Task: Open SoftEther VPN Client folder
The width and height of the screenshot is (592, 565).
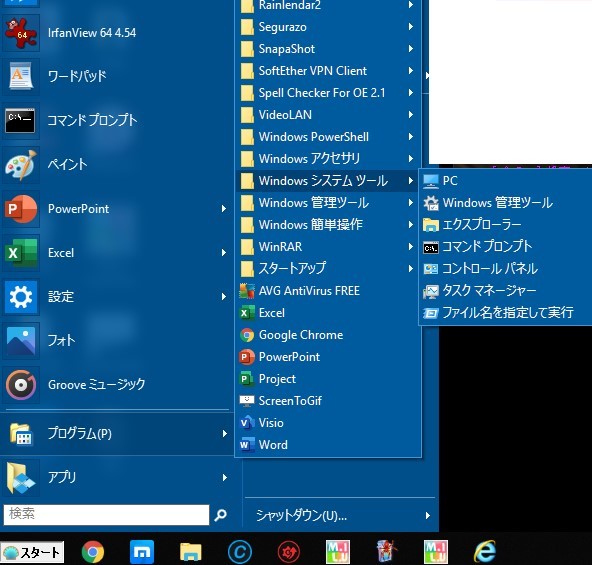Action: [x=328, y=71]
